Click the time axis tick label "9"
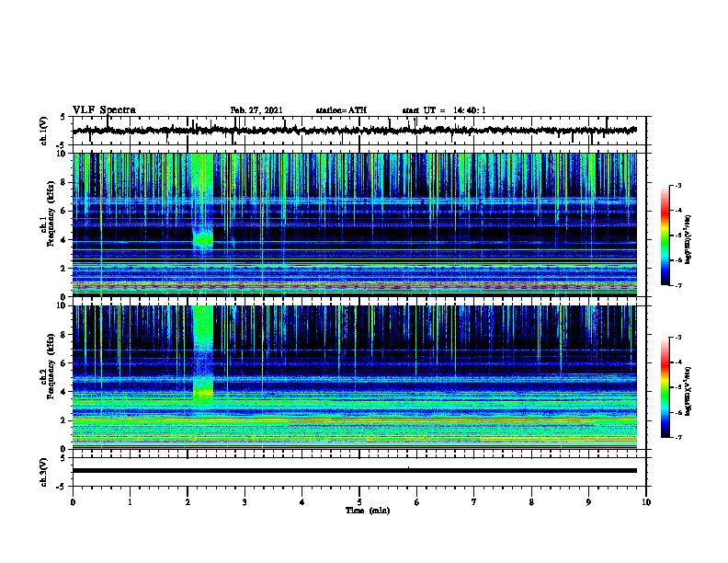 tap(588, 502)
